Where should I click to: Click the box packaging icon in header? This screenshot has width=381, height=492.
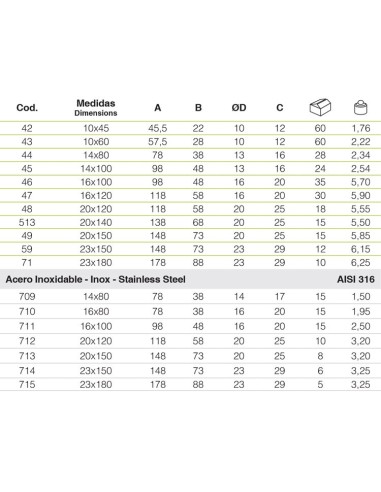(320, 107)
